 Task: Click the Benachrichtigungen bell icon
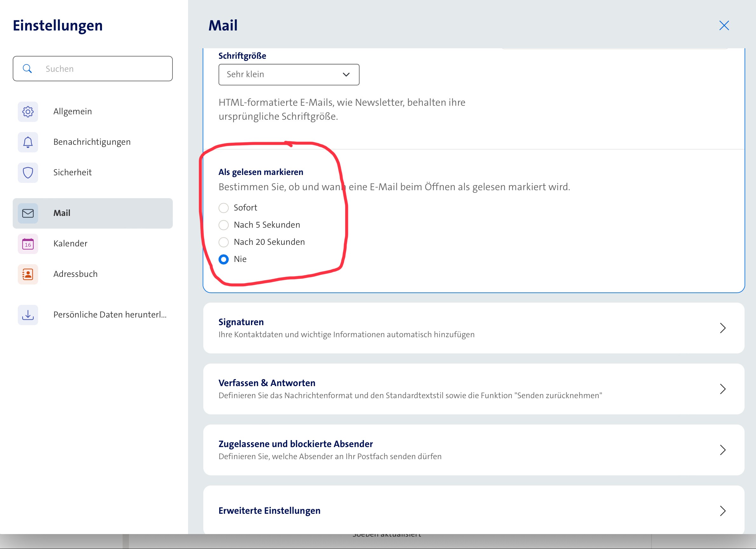coord(28,142)
